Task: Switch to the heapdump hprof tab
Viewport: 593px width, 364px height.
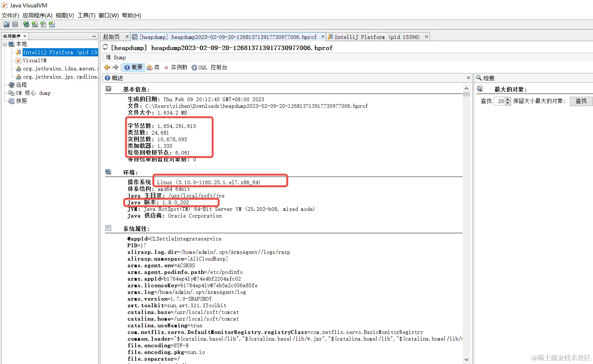Action: coord(228,37)
